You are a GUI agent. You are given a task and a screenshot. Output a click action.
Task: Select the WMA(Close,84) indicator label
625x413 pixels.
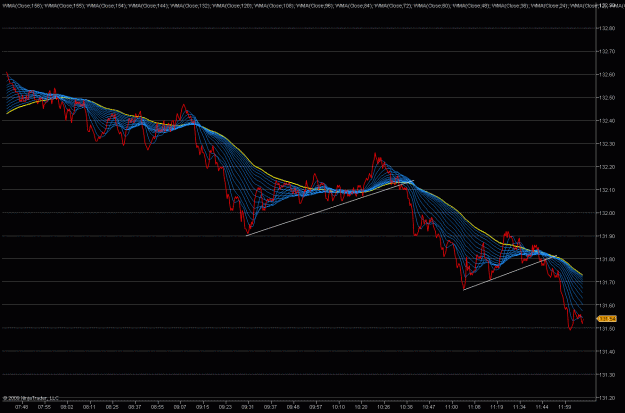click(x=354, y=6)
